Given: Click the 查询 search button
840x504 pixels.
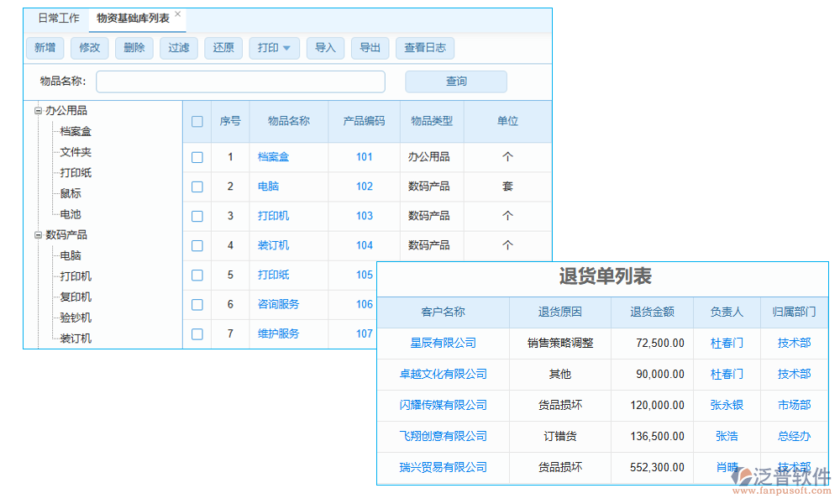Looking at the screenshot, I should (455, 81).
